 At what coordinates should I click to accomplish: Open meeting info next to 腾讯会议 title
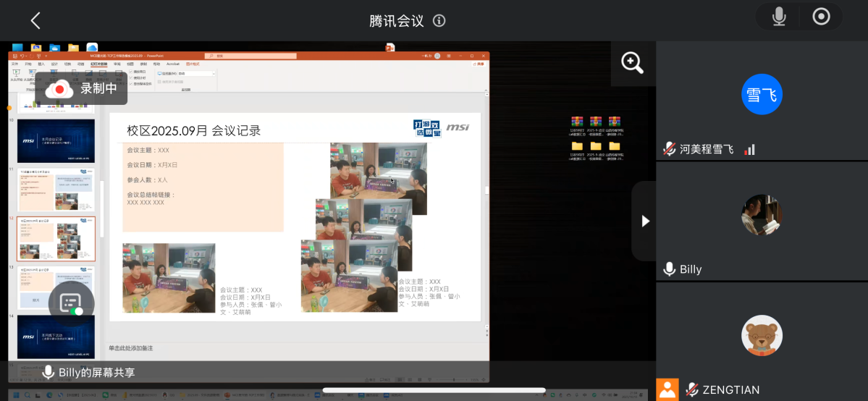click(439, 20)
